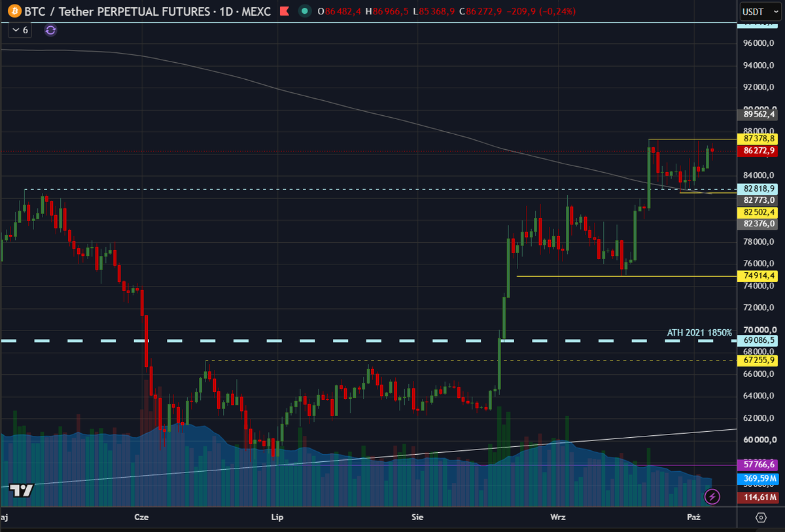Click the low value L85 368,9

point(435,11)
